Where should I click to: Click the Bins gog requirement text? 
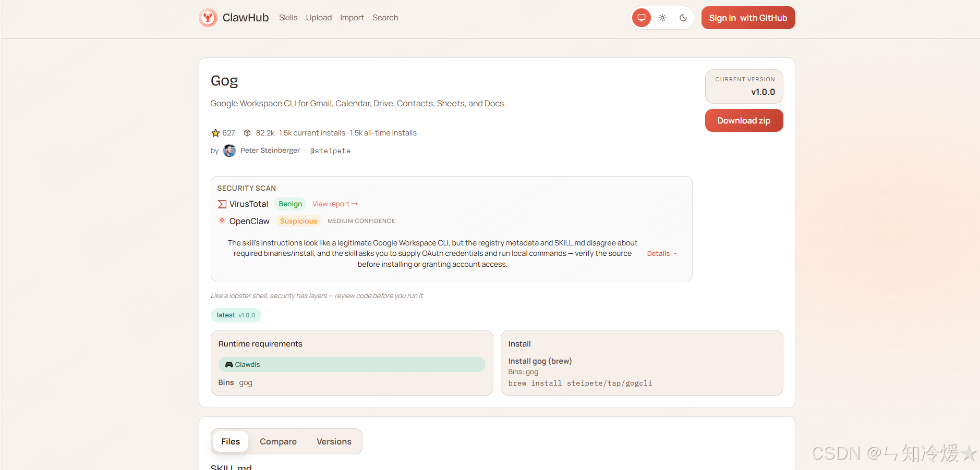point(235,382)
